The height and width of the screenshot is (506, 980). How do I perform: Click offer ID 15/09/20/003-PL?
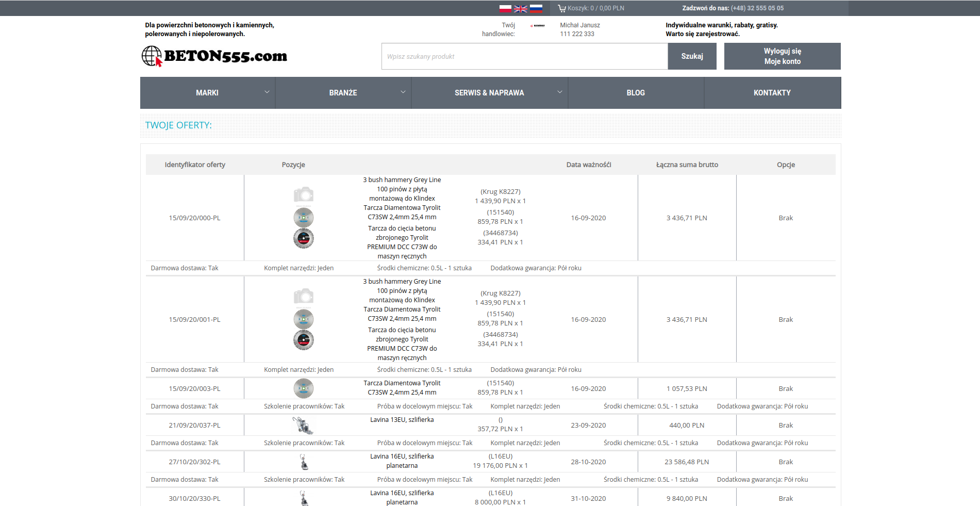[x=194, y=389]
